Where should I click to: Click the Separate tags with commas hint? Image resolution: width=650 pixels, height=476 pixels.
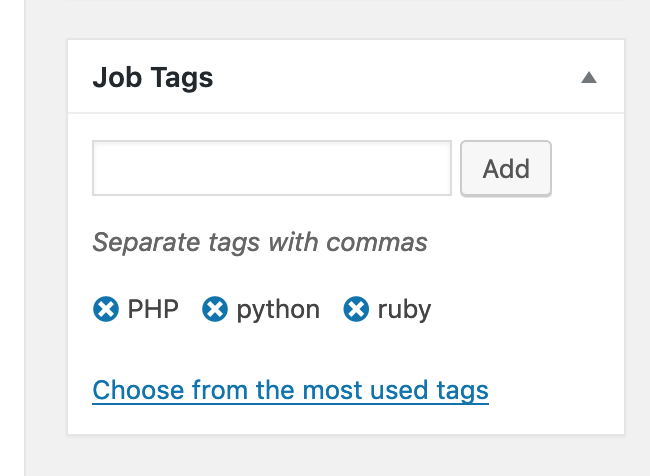[x=260, y=242]
